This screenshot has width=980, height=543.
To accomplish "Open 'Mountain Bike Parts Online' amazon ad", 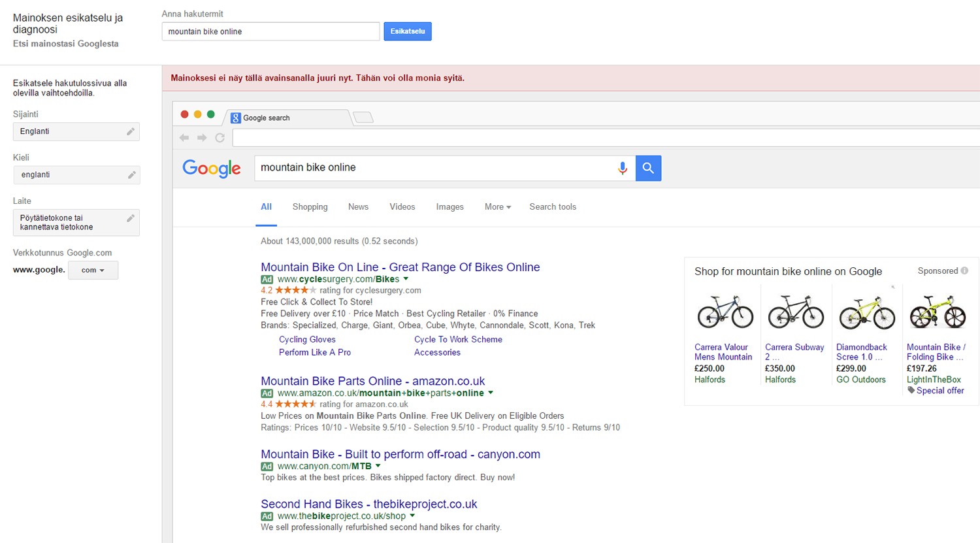I will [373, 381].
